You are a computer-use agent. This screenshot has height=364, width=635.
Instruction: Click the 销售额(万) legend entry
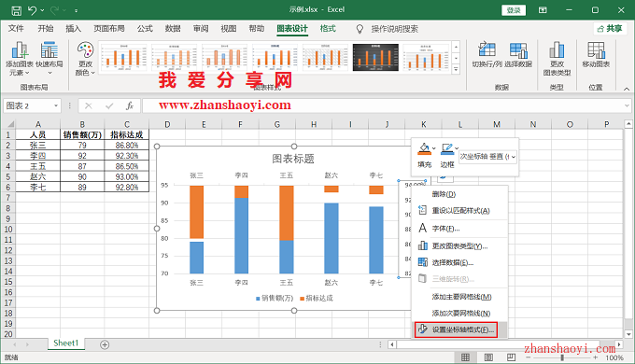coord(275,299)
